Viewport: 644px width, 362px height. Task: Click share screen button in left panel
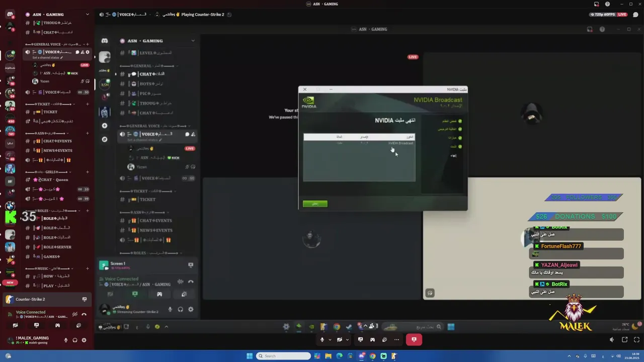36,325
